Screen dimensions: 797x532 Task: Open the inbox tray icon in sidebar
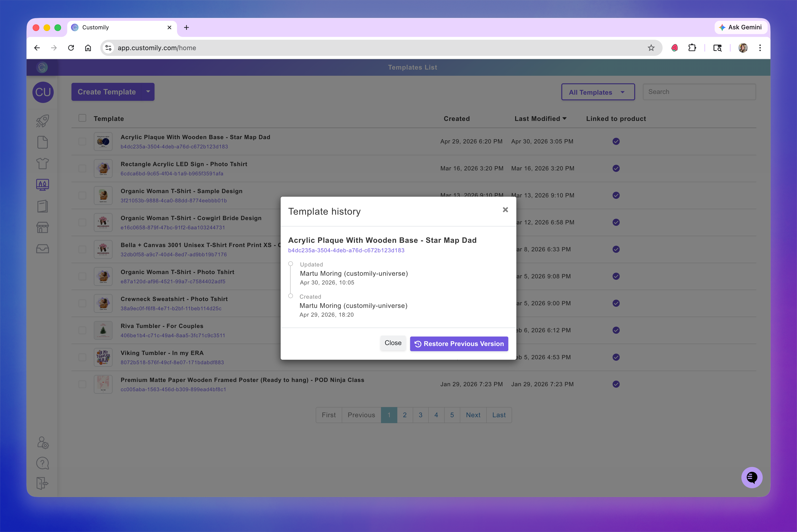[42, 249]
